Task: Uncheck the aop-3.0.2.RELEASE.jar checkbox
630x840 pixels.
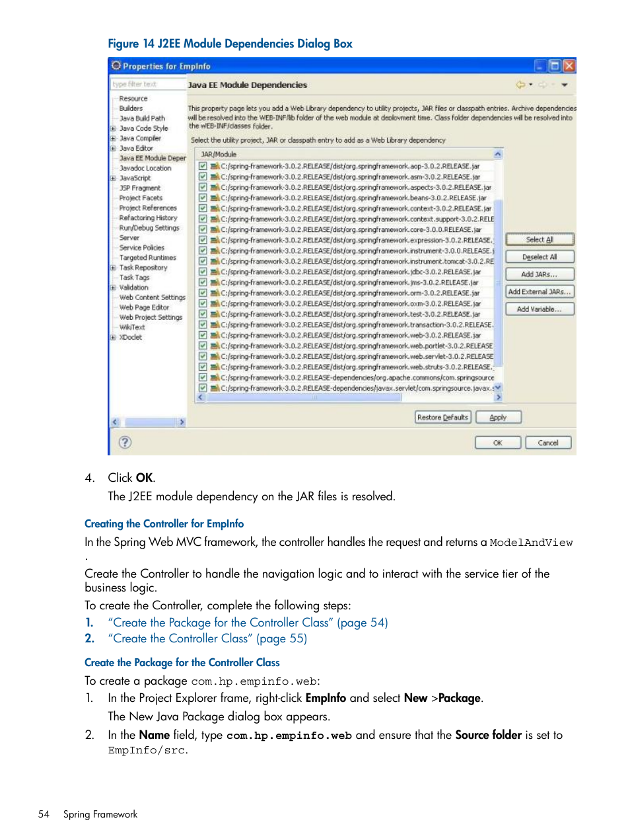Action: [203, 166]
